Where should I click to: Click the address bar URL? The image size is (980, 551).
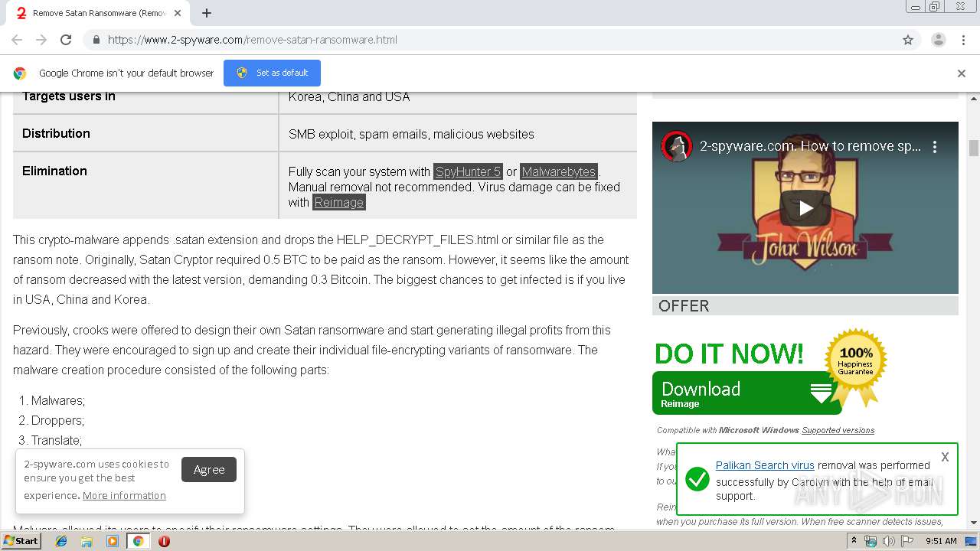pyautogui.click(x=253, y=40)
